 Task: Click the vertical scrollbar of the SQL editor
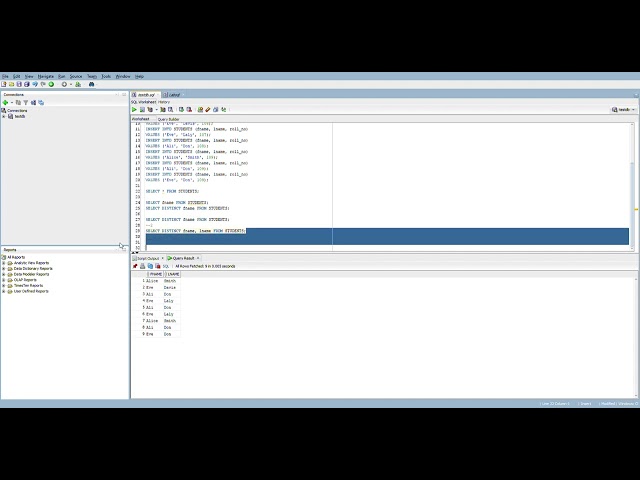point(632,186)
